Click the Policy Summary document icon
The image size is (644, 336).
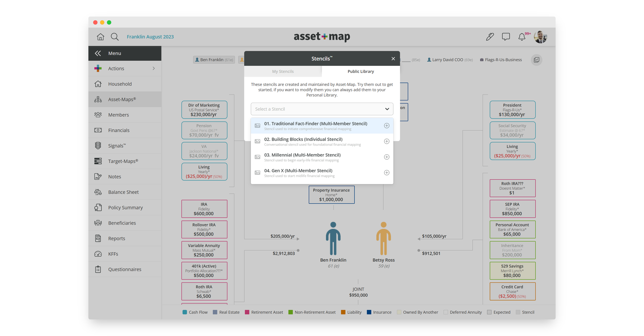click(x=98, y=207)
